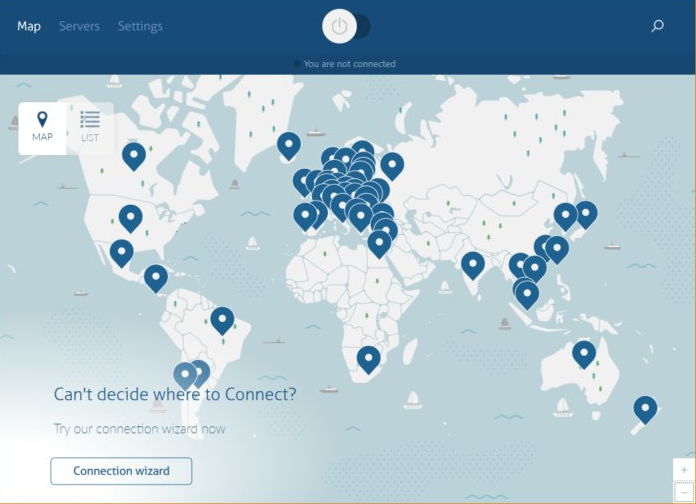Pick the South Africa server pin
Screen dimensions: 696x504
click(x=368, y=359)
